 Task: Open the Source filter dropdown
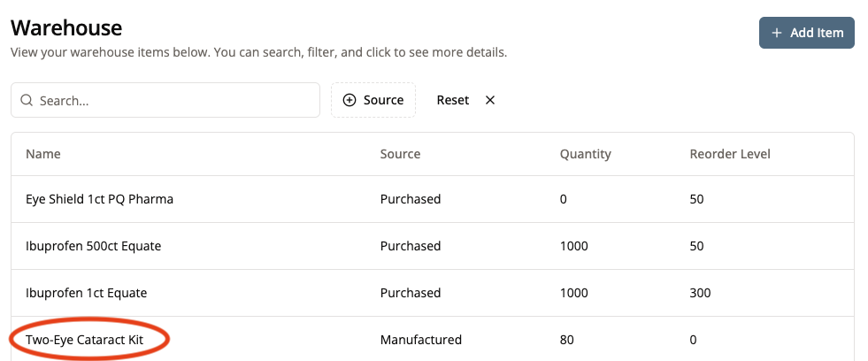[x=373, y=100]
